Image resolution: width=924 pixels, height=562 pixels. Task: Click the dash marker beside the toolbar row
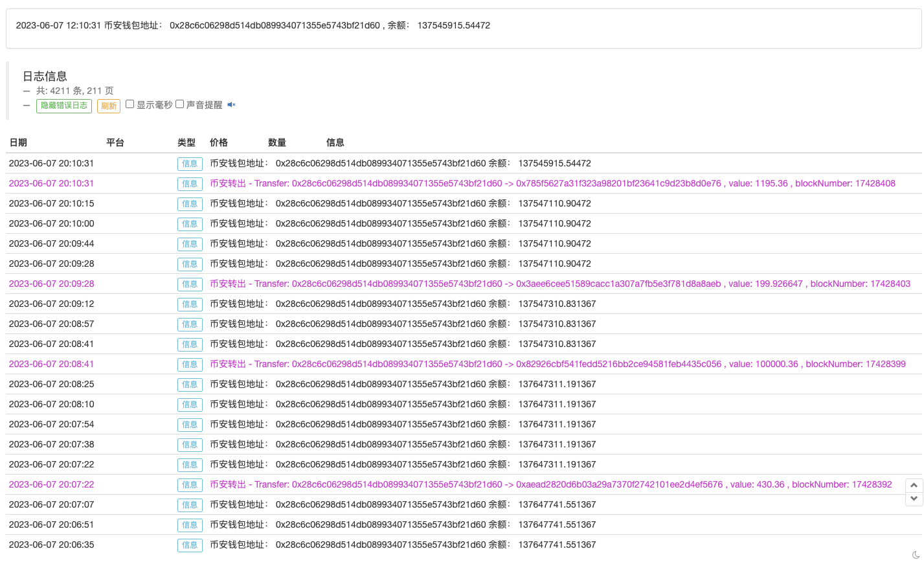tap(27, 104)
